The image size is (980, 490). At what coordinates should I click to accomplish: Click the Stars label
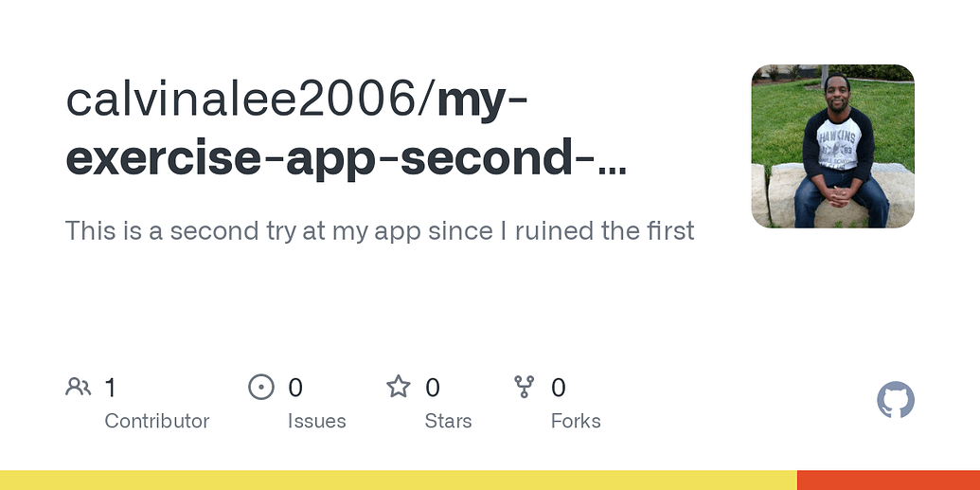click(x=448, y=421)
